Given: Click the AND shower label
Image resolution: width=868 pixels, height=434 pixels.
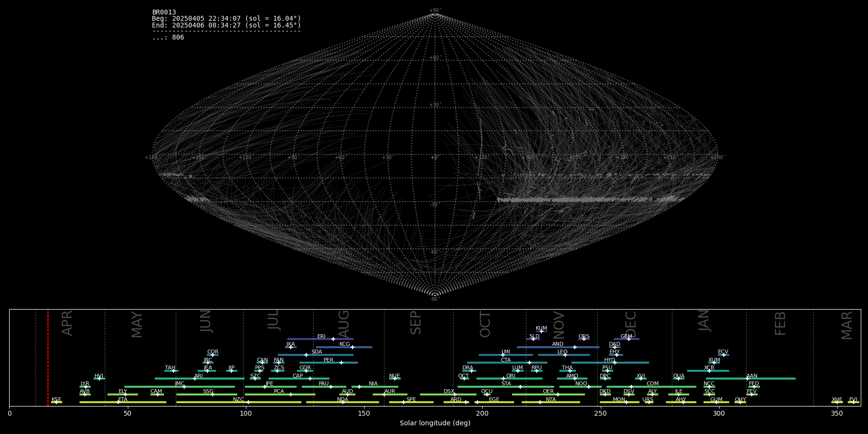Looking at the screenshot, I should point(557,344).
